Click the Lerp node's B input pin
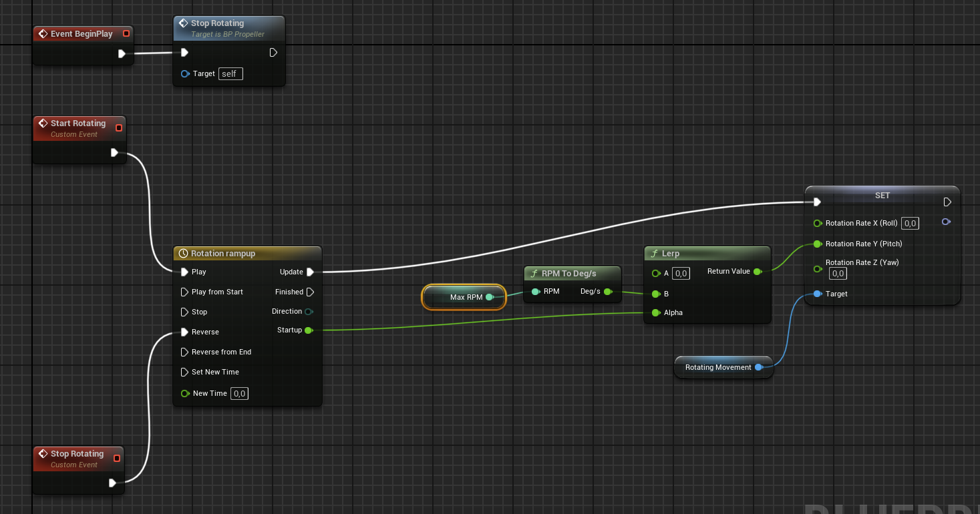 point(656,294)
